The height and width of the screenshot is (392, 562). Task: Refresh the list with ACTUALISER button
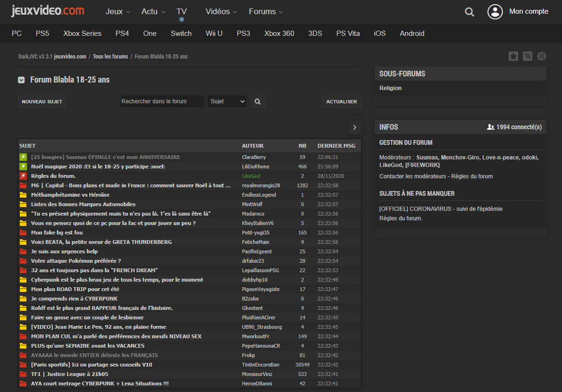click(342, 101)
